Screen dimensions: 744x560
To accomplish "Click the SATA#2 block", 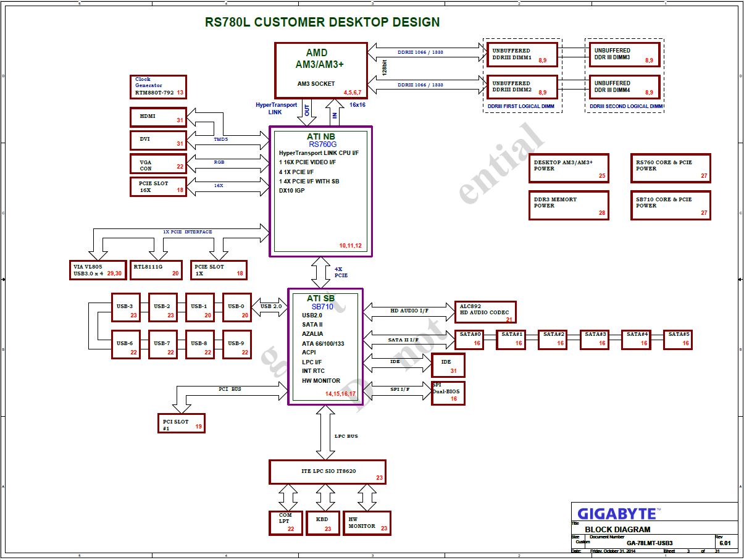I will (553, 340).
